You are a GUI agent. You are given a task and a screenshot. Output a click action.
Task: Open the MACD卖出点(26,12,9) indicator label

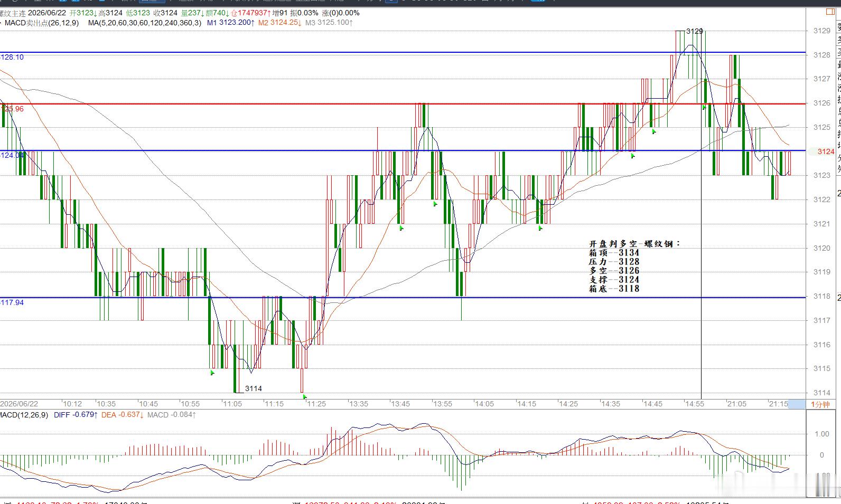tap(42, 23)
